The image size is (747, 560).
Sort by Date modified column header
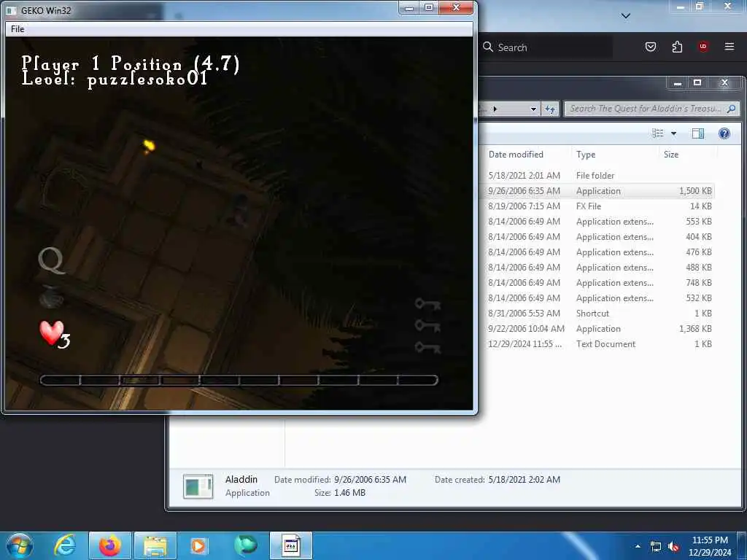pos(516,155)
